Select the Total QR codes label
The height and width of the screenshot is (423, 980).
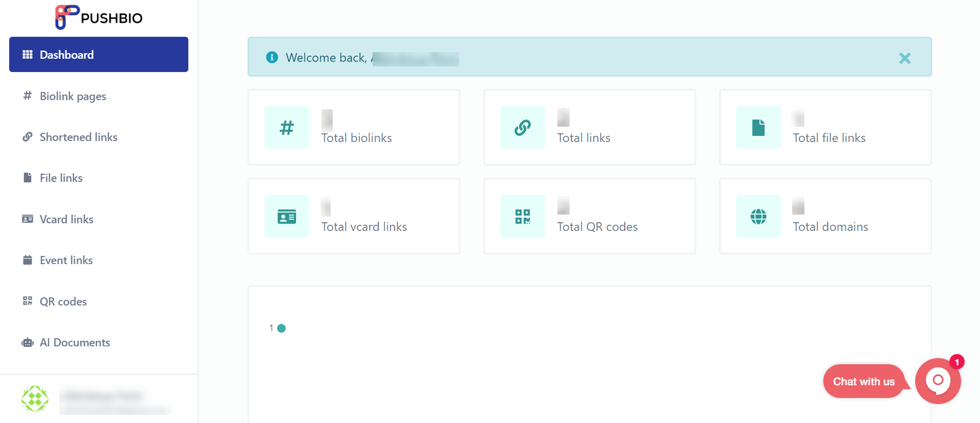[598, 227]
